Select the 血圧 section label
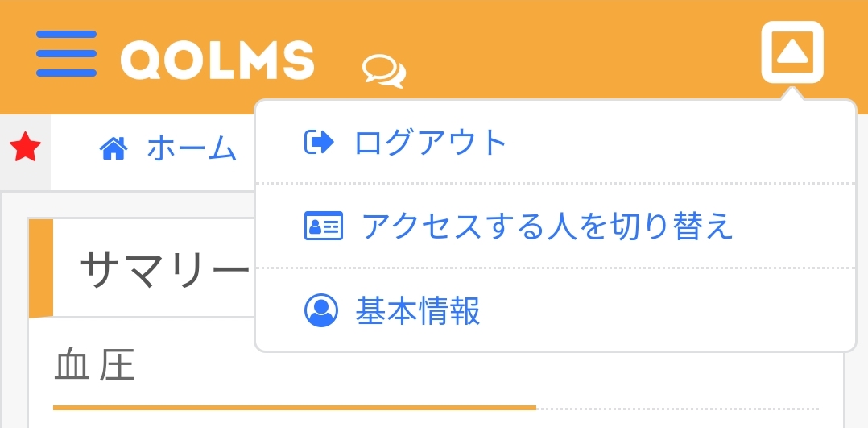Image resolution: width=868 pixels, height=428 pixels. point(94,365)
